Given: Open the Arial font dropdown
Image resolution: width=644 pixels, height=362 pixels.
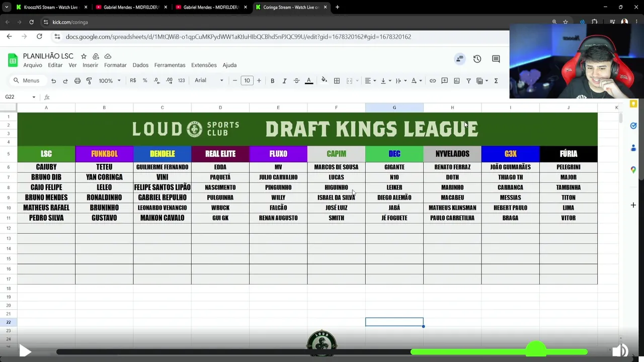Looking at the screenshot, I should [x=209, y=80].
